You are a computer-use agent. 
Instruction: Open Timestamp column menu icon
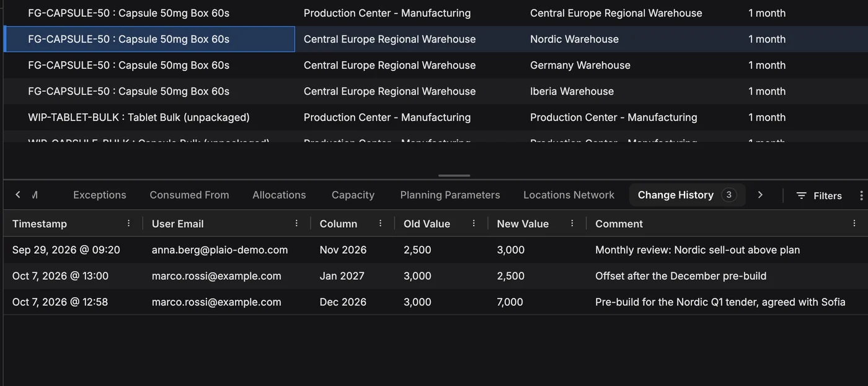pyautogui.click(x=128, y=223)
